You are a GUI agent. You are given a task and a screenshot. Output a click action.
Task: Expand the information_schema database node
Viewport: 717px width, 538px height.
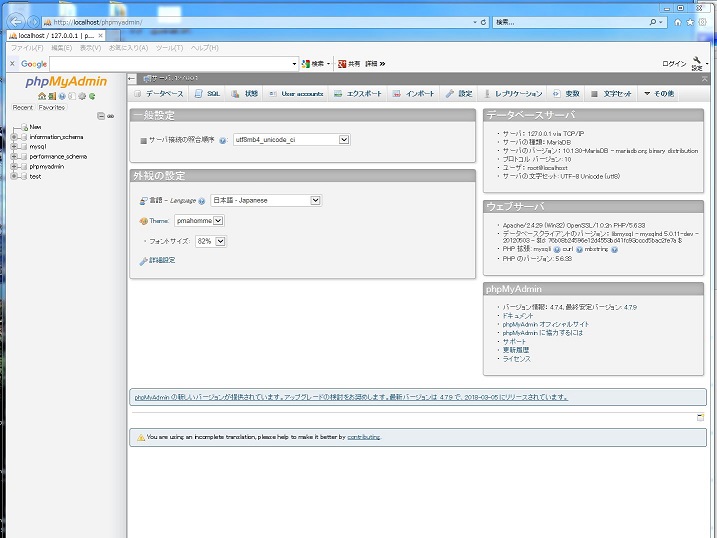pos(13,137)
